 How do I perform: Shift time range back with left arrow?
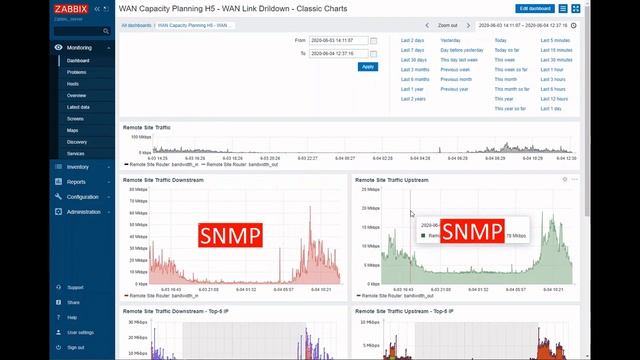tap(427, 25)
